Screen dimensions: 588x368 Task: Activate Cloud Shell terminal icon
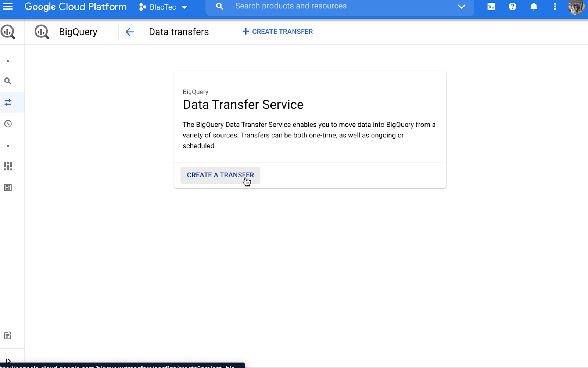491,7
